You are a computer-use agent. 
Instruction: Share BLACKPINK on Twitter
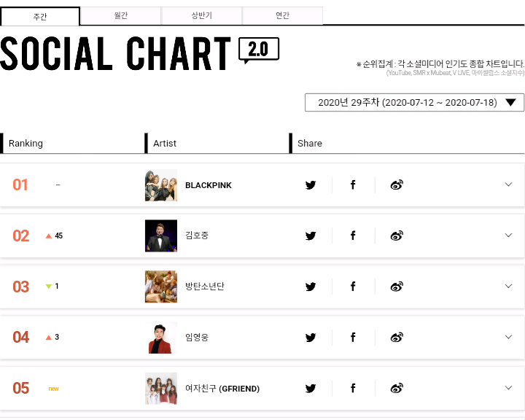pos(311,185)
